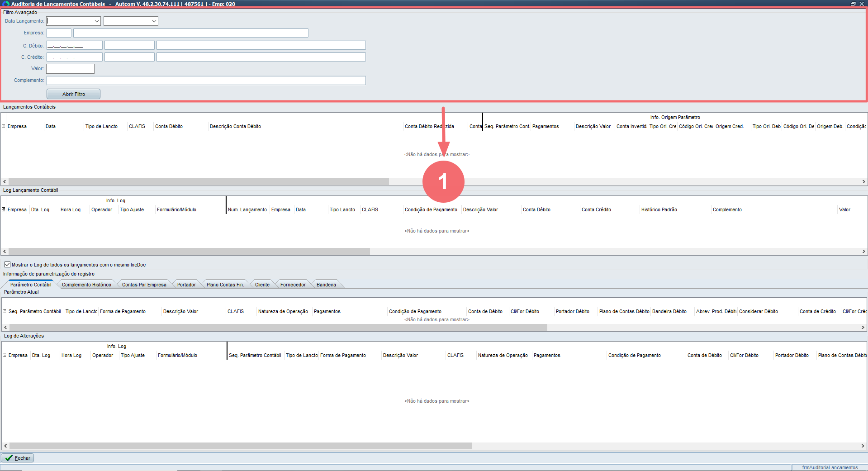Click the horizontal scrollbar thumb of Parâmetro Atual grid
Image resolution: width=868 pixels, height=471 pixels.
278,327
